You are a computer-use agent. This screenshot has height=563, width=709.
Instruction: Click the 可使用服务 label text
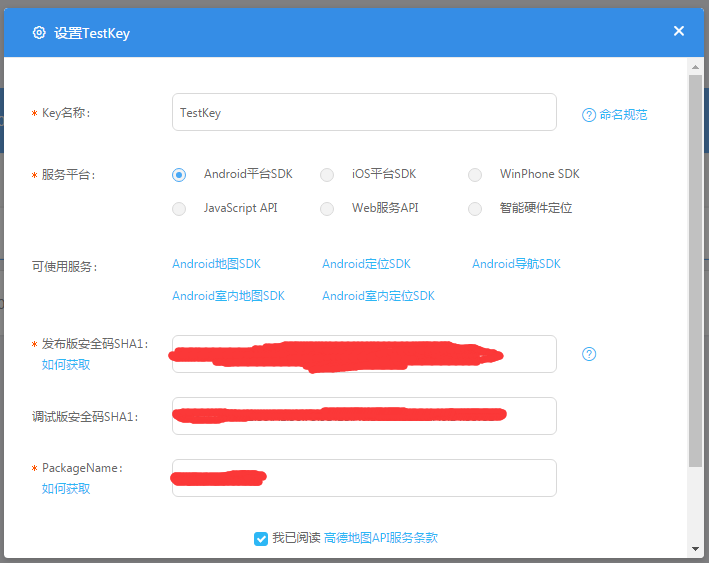coord(65,267)
